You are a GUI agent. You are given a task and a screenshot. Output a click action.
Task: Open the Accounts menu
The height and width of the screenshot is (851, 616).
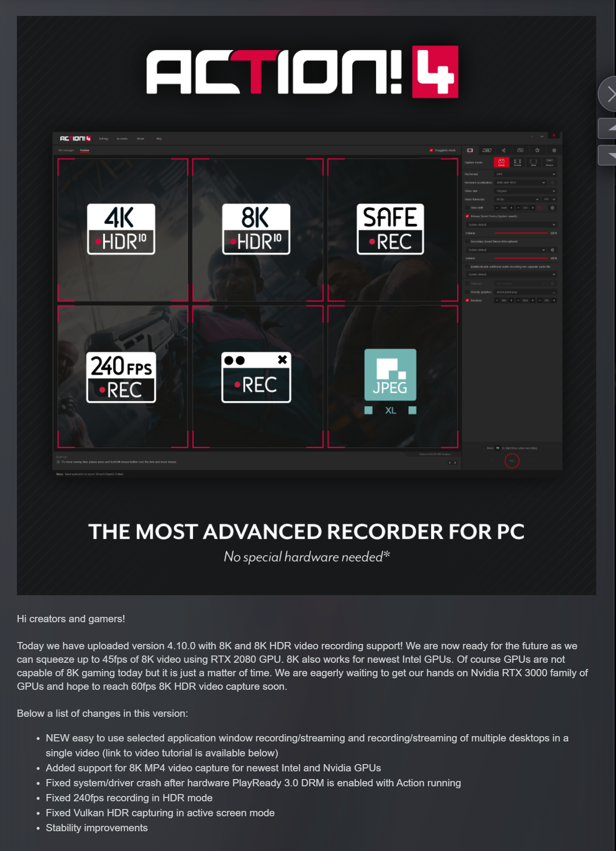[x=122, y=139]
